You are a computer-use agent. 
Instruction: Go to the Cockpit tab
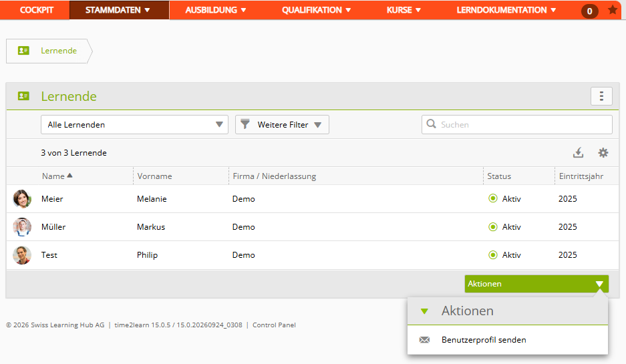36,10
